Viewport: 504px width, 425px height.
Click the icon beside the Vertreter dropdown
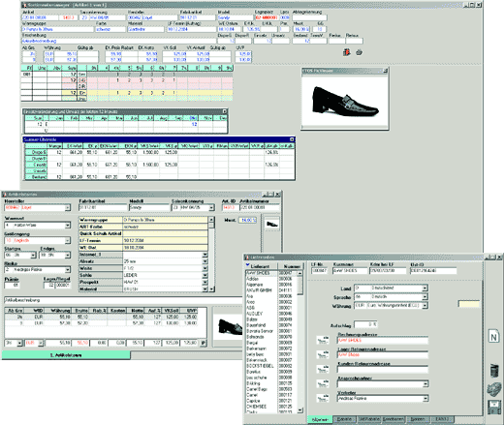click(323, 398)
